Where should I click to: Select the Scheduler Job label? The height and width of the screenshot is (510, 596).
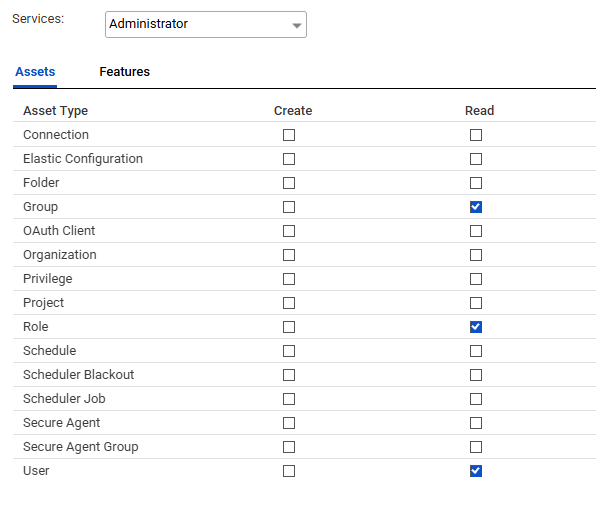click(64, 399)
